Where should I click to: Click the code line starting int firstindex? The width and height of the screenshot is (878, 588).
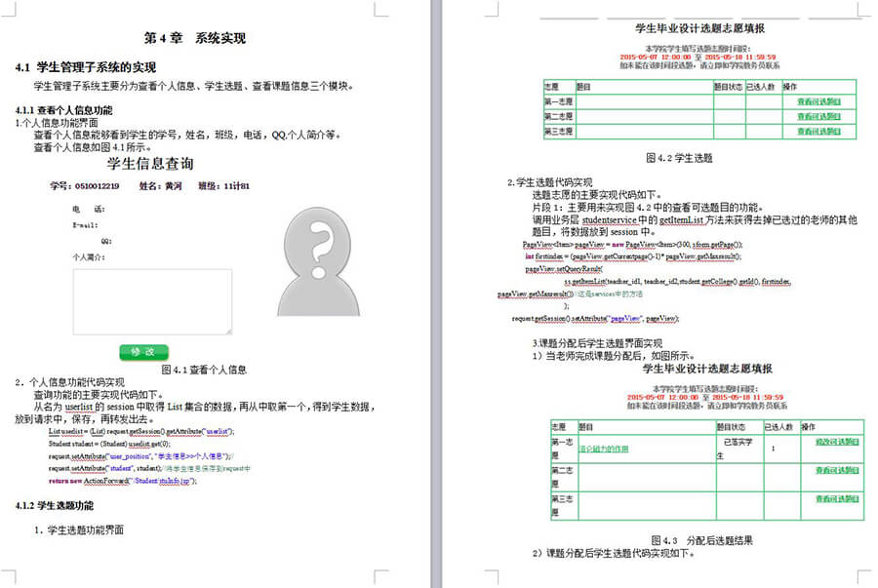coord(633,256)
